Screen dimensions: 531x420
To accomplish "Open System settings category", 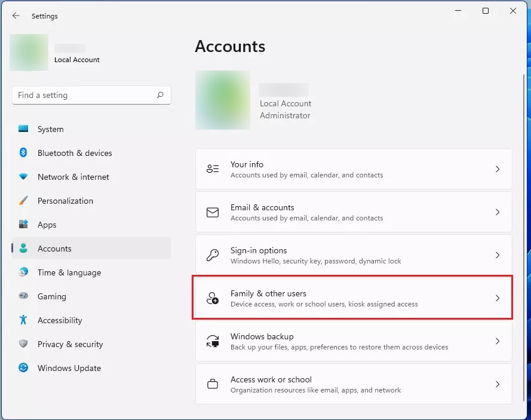I will click(91, 129).
